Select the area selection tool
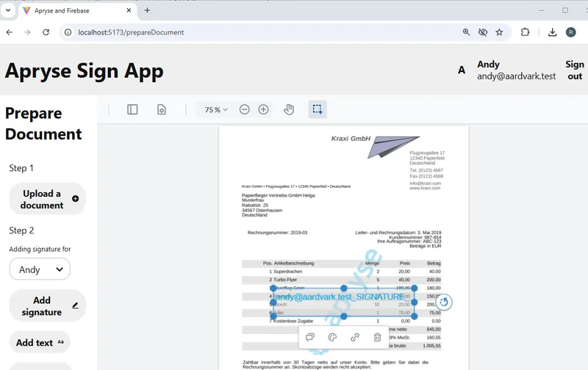The width and height of the screenshot is (588, 370). pyautogui.click(x=318, y=109)
